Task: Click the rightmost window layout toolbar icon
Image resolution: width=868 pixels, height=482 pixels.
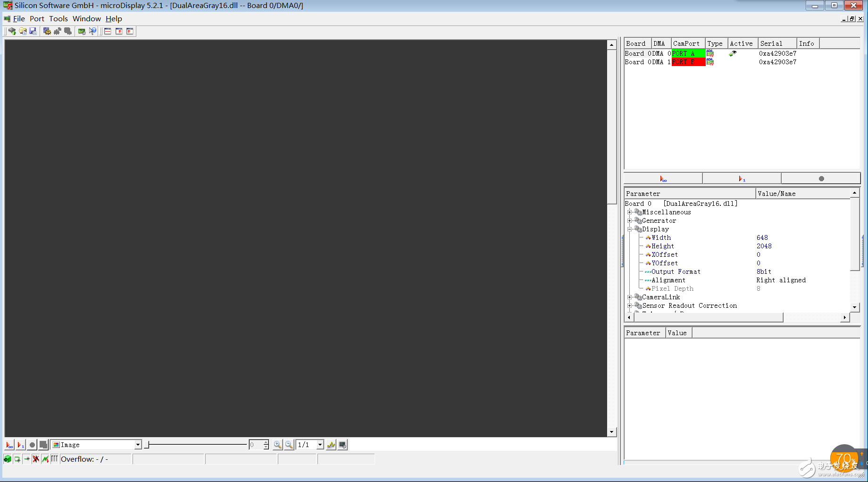Action: (x=130, y=31)
